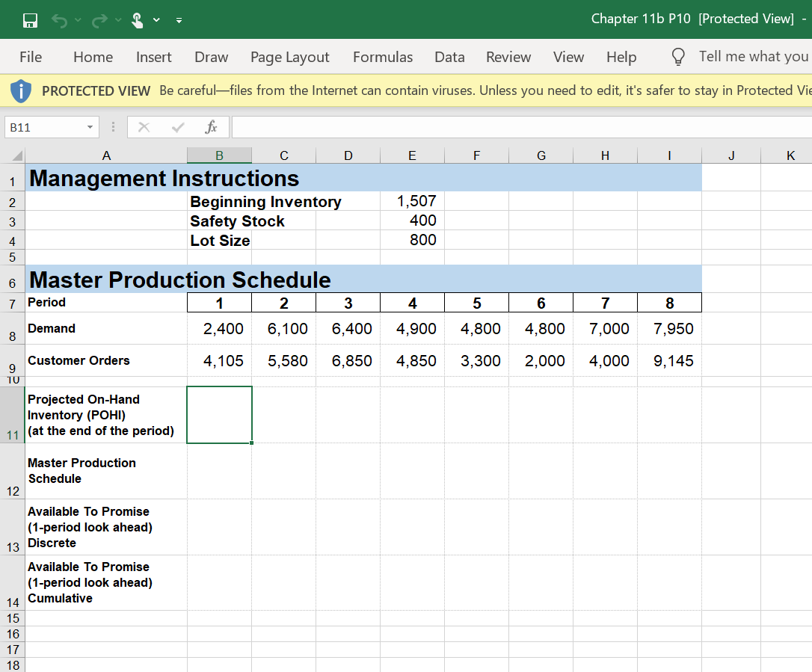Screen dimensions: 812x672
Task: Click the Save icon in Quick Access Toolbar
Action: coord(30,19)
